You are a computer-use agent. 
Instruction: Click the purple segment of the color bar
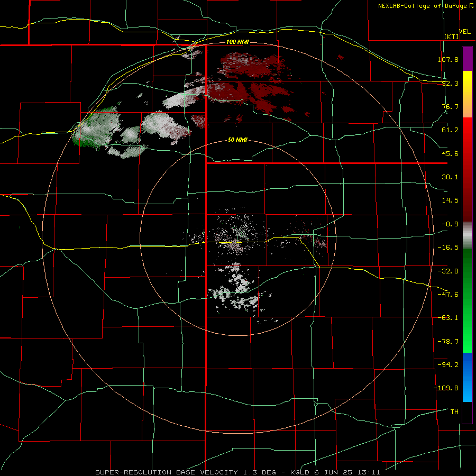[467, 59]
